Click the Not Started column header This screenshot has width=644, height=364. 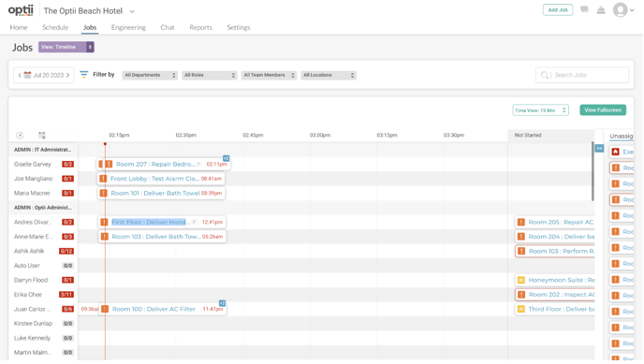(528, 135)
